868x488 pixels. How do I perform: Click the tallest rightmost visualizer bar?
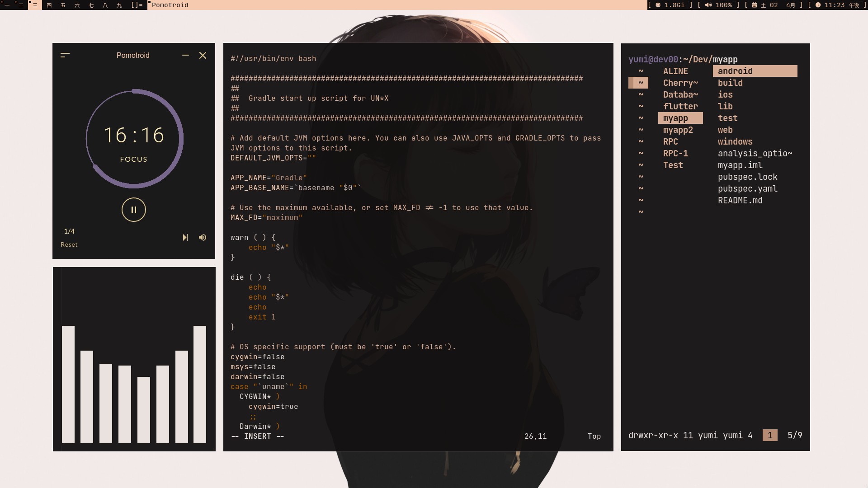200,384
